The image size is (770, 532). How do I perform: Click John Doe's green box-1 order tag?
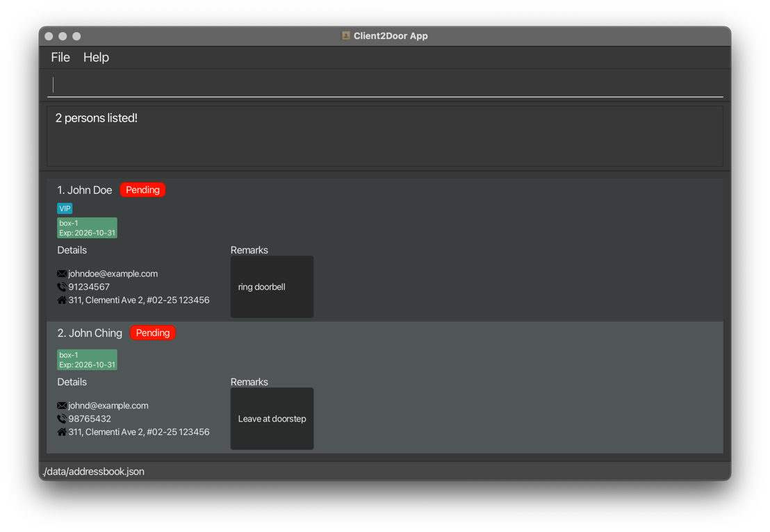(x=87, y=228)
